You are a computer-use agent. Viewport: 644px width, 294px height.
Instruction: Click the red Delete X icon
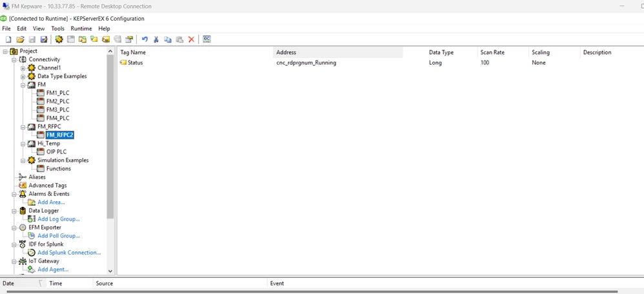[191, 39]
